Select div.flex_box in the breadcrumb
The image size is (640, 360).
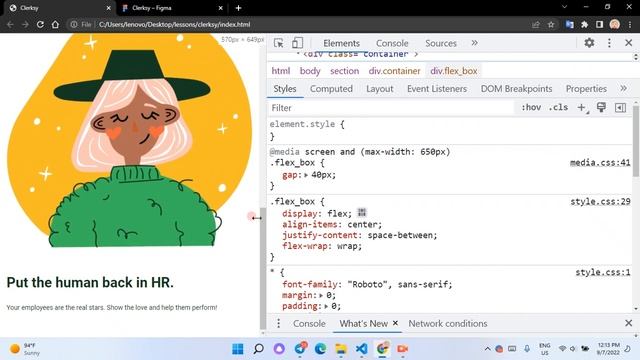coord(453,71)
